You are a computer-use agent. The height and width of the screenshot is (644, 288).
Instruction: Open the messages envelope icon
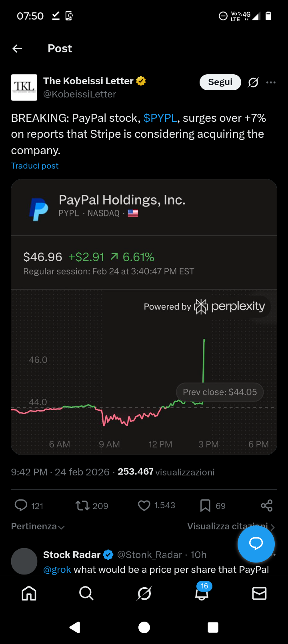point(259,593)
